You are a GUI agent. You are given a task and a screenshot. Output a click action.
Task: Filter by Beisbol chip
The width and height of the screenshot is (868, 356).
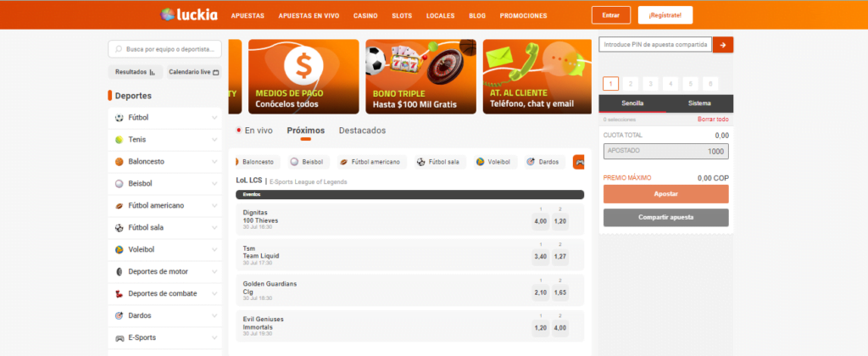click(309, 162)
